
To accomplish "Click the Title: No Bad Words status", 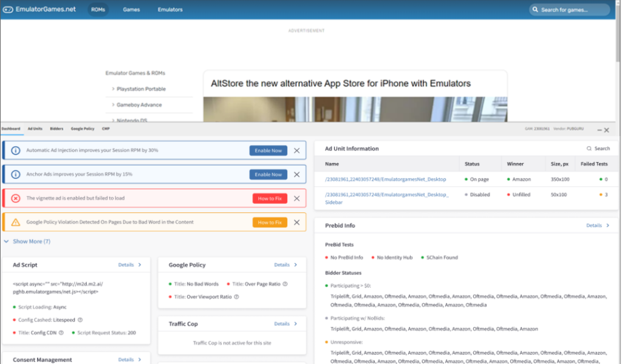I will pyautogui.click(x=194, y=284).
